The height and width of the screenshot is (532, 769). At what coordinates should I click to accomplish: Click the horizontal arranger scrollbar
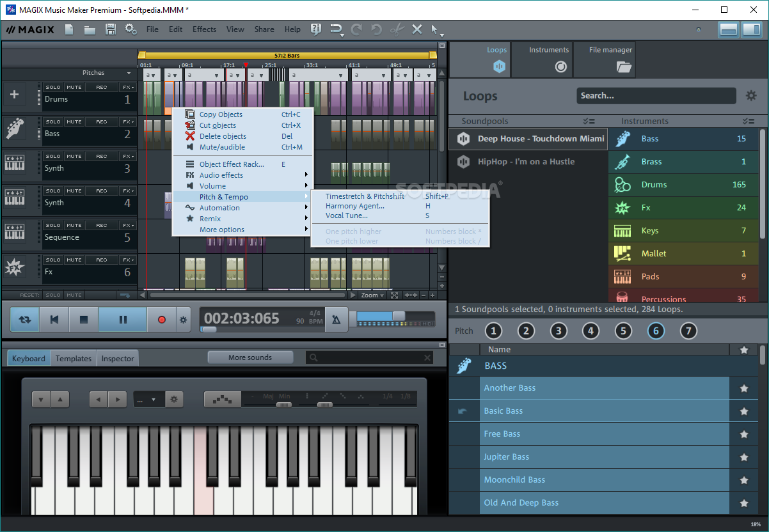click(248, 295)
